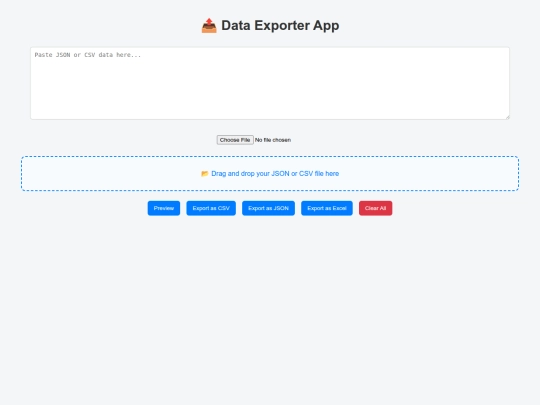Screen dimensions: 540x405
Task: Open the Choose File picker
Action: (235, 140)
